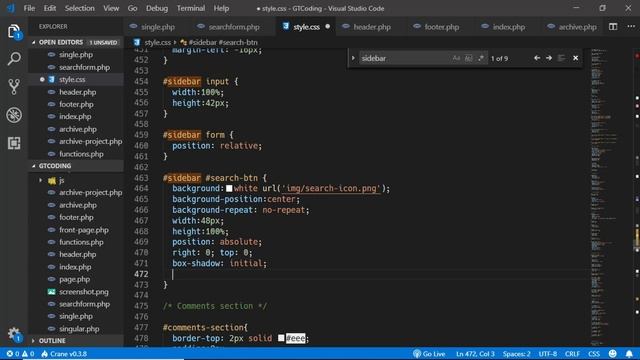The image size is (640, 360).
Task: Open the File menu
Action: click(x=29, y=8)
